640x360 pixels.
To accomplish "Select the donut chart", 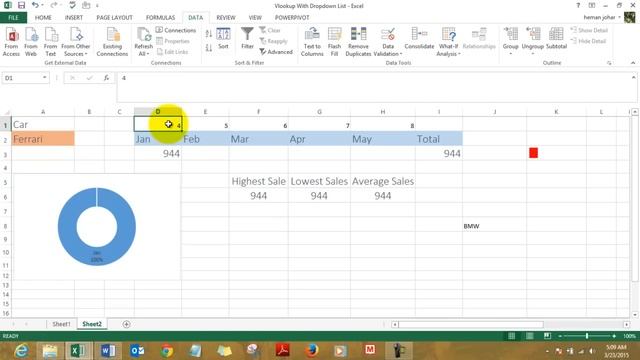I will (x=97, y=227).
